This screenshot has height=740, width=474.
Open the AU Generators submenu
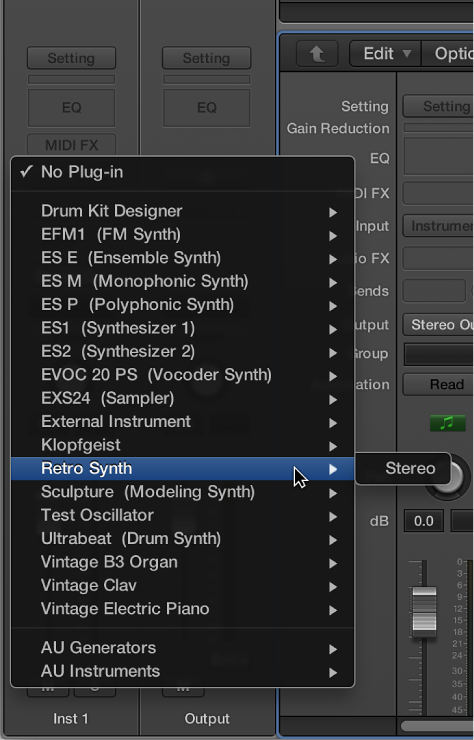(x=183, y=648)
